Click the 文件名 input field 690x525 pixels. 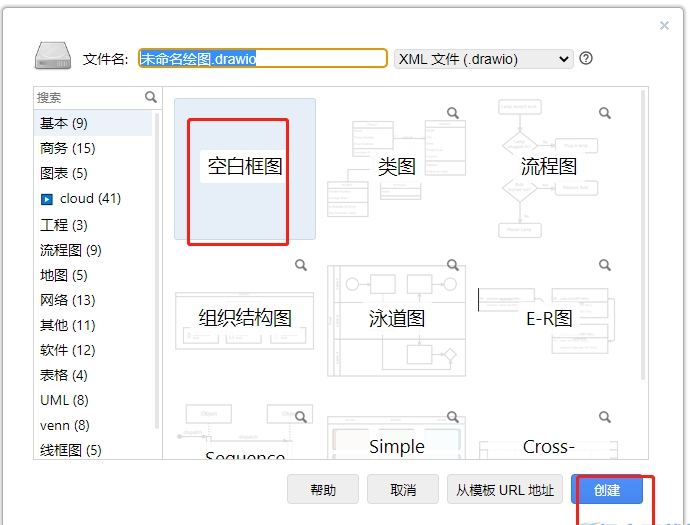[262, 59]
